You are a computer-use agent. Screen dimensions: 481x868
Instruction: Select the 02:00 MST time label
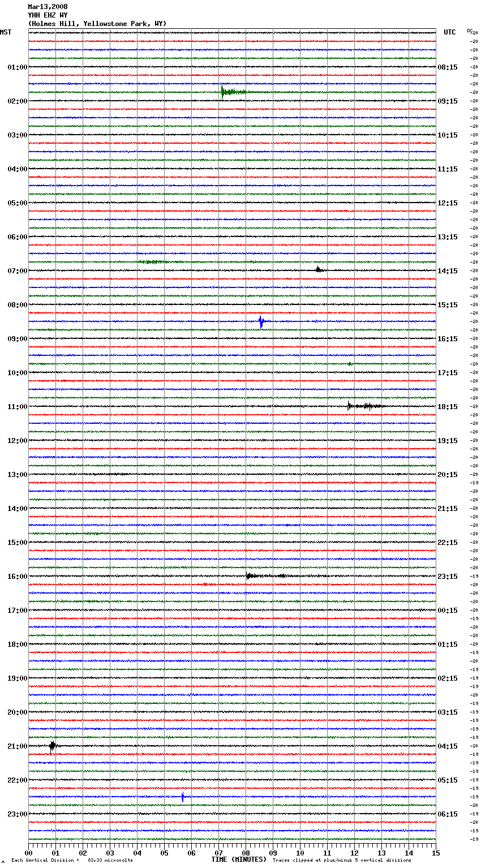[17, 101]
